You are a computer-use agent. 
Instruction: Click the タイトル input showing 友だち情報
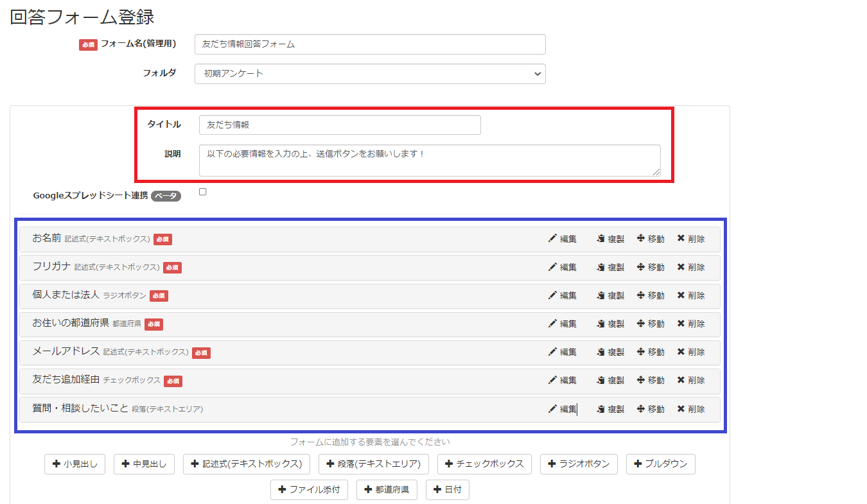(339, 125)
